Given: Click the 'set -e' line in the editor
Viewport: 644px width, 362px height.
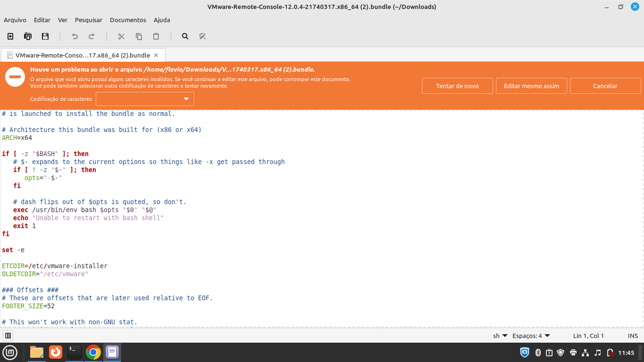Looking at the screenshot, I should pyautogui.click(x=13, y=250).
